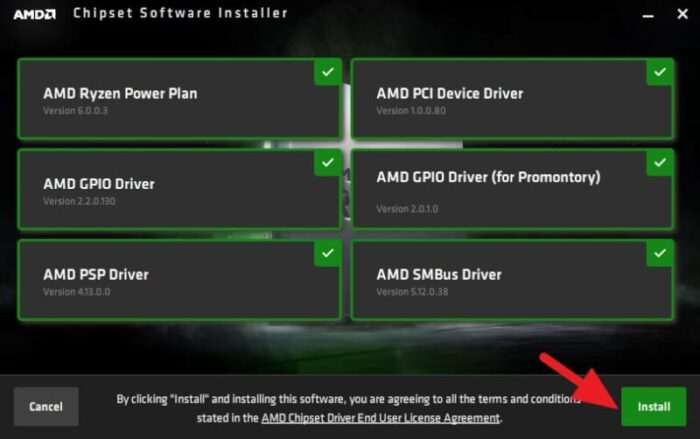Close the Chipset Software Installer window
This screenshot has width=700, height=439.
[682, 14]
